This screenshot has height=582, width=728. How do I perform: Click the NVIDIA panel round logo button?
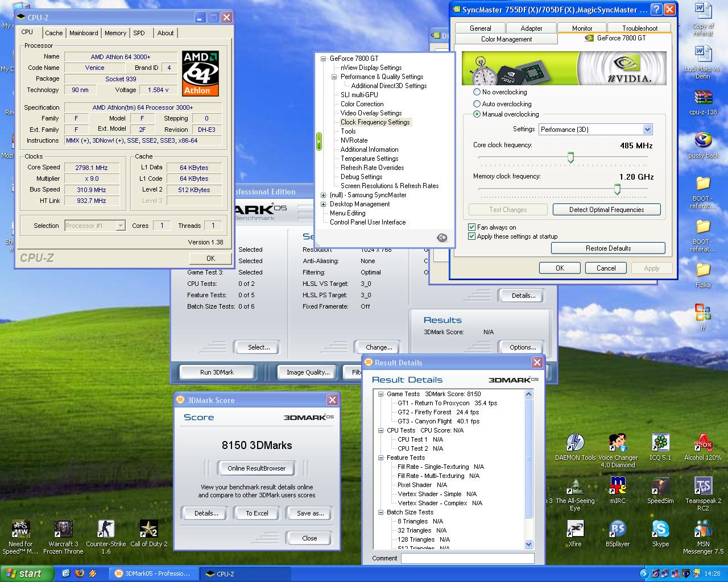(x=442, y=238)
